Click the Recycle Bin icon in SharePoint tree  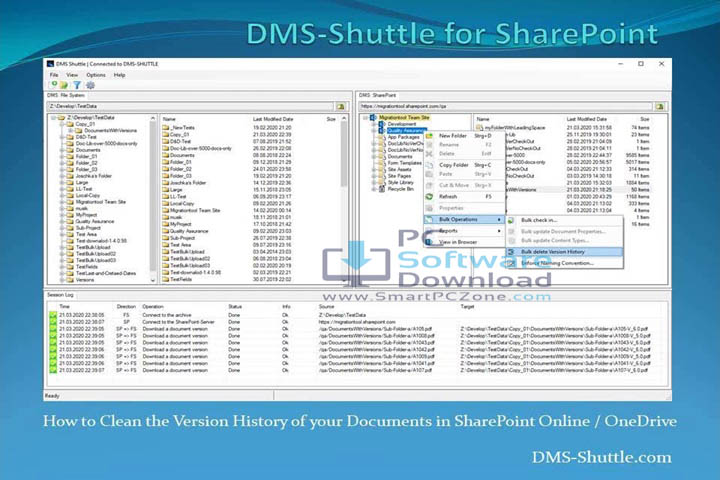point(381,189)
